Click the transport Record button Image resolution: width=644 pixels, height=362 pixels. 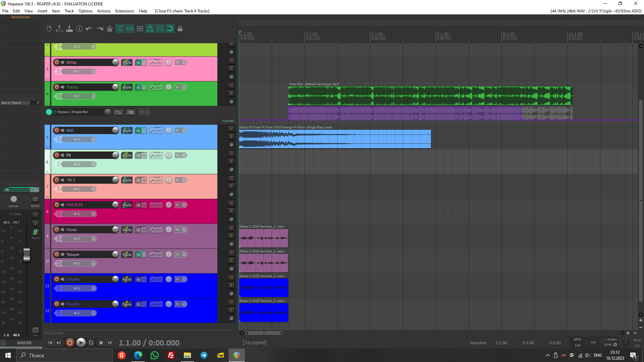point(70,343)
